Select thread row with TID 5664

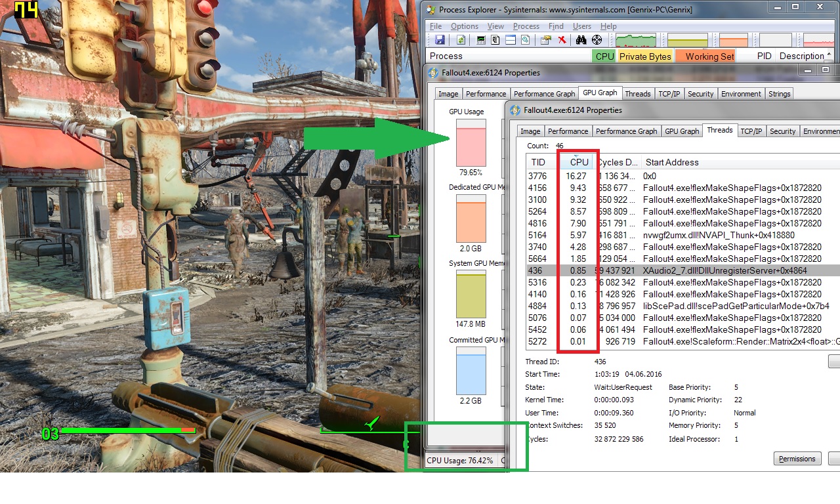[683, 259]
